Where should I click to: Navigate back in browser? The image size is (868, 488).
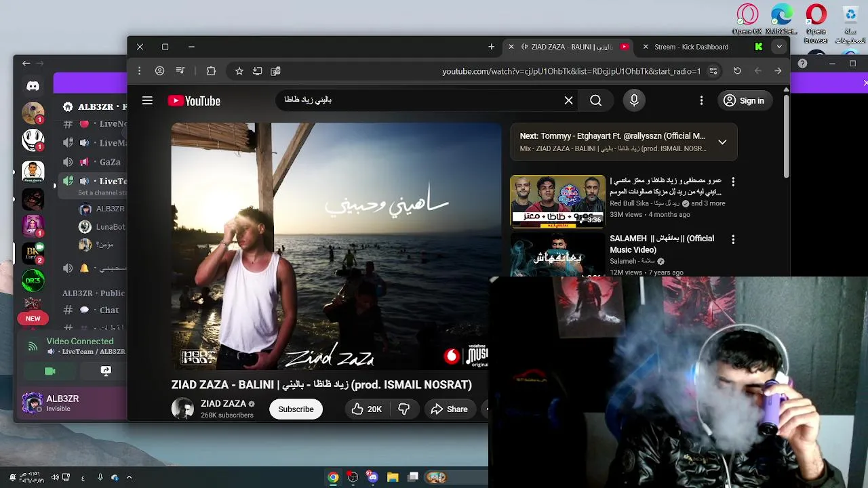(778, 70)
